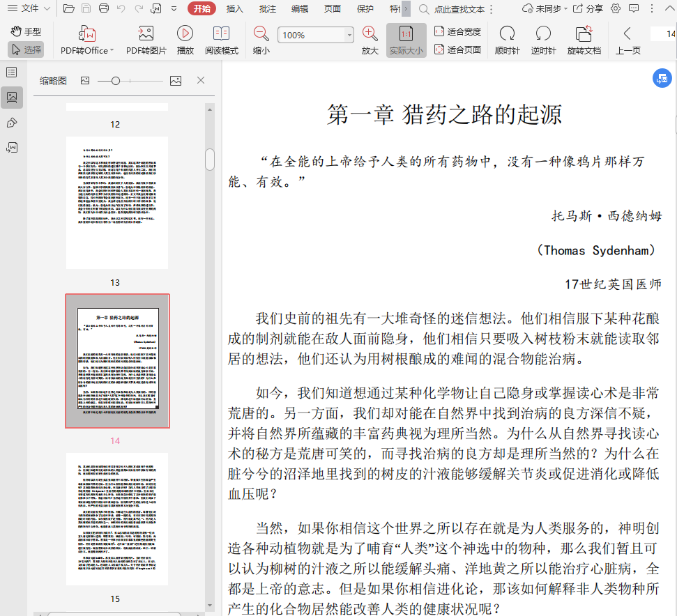Enter 阅读模式 reading mode
Screen dimensions: 677x616
pyautogui.click(x=221, y=33)
